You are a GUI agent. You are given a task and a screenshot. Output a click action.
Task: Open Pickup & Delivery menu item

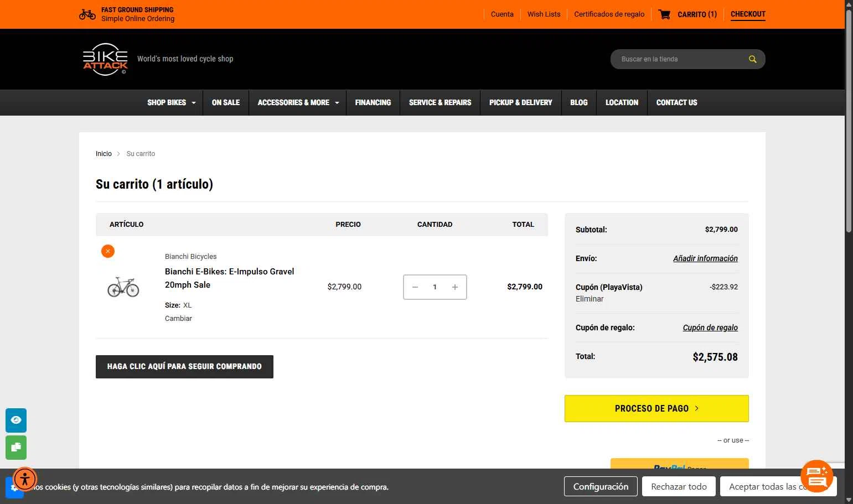coord(521,103)
